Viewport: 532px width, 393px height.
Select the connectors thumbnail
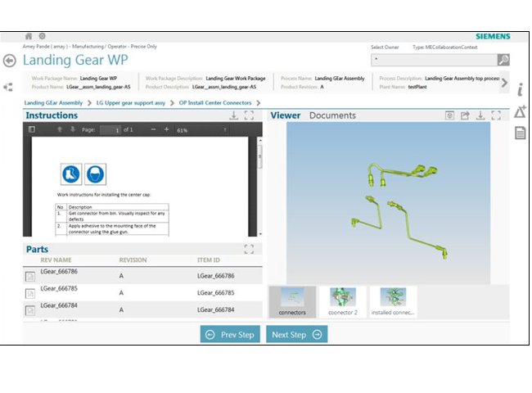tap(292, 302)
